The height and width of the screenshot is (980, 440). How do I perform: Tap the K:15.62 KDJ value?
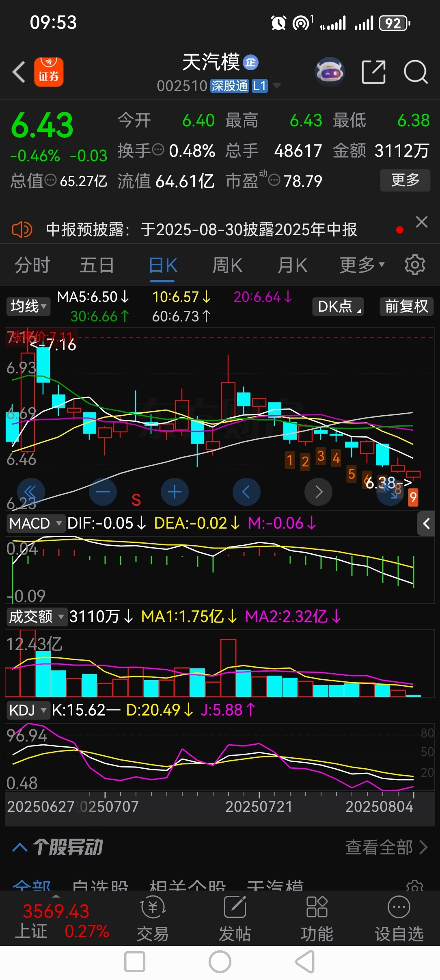click(x=86, y=710)
